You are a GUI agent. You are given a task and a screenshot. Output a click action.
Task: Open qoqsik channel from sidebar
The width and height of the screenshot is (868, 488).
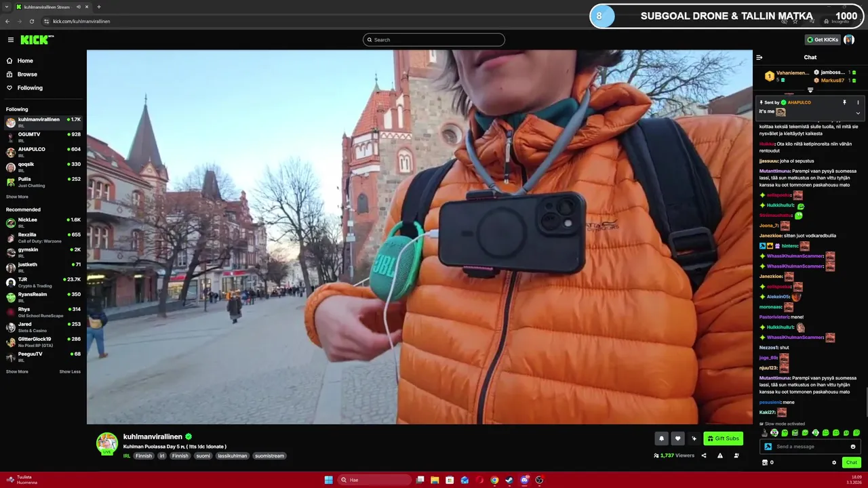pos(43,167)
